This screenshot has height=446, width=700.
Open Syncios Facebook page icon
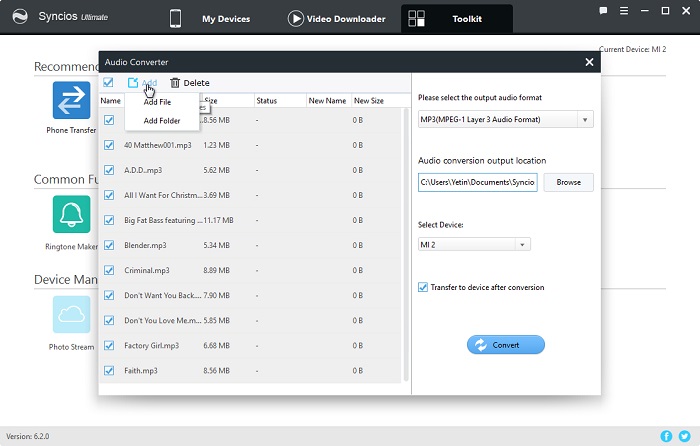point(666,436)
